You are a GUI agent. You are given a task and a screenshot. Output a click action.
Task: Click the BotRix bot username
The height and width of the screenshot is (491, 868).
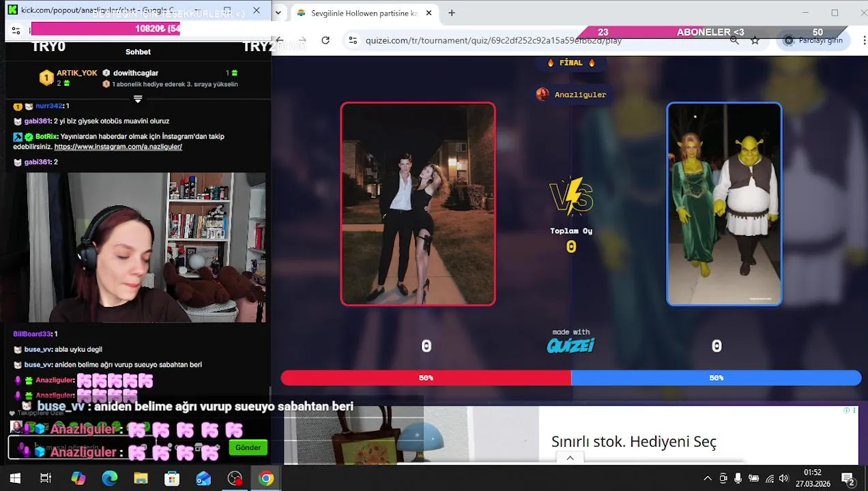(46, 136)
